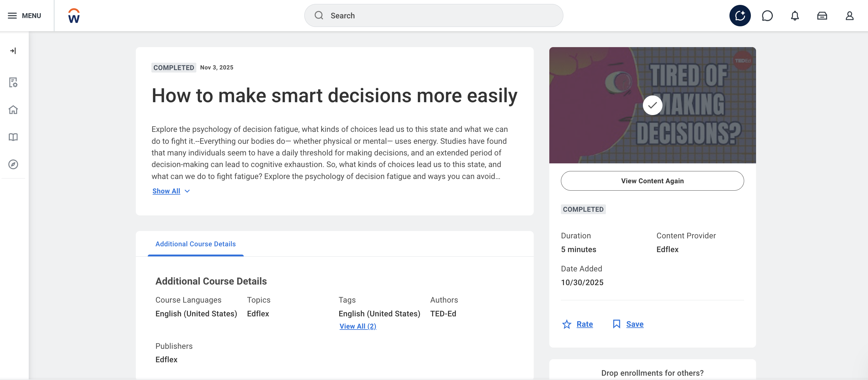868x380 pixels.
Task: Click Show All description link
Action: pyautogui.click(x=166, y=191)
